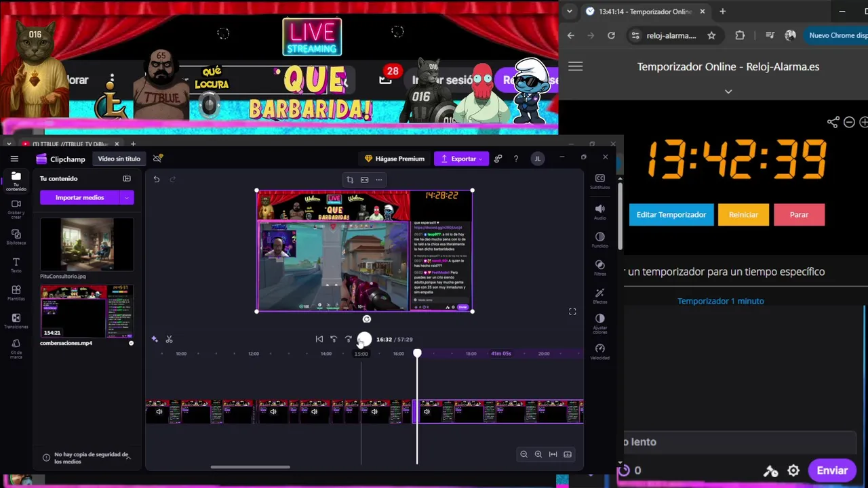Screen dimensions: 868x488
Task: Click the rotate handle below preview
Action: pos(367,319)
